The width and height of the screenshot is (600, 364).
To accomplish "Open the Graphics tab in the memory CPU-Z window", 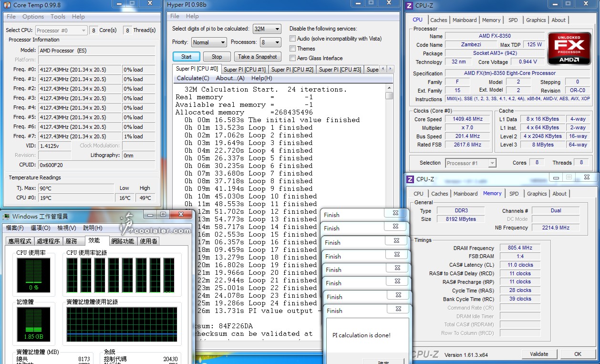I will pos(537,194).
